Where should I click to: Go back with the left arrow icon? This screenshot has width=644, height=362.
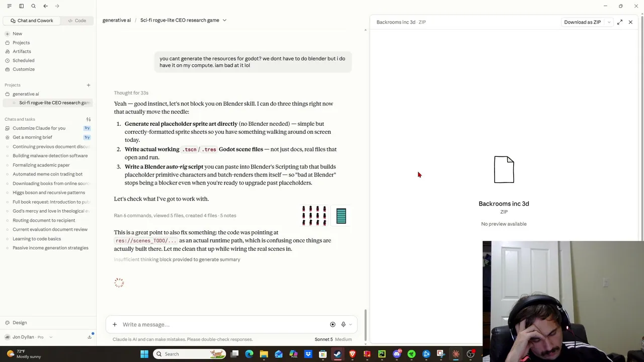45,6
